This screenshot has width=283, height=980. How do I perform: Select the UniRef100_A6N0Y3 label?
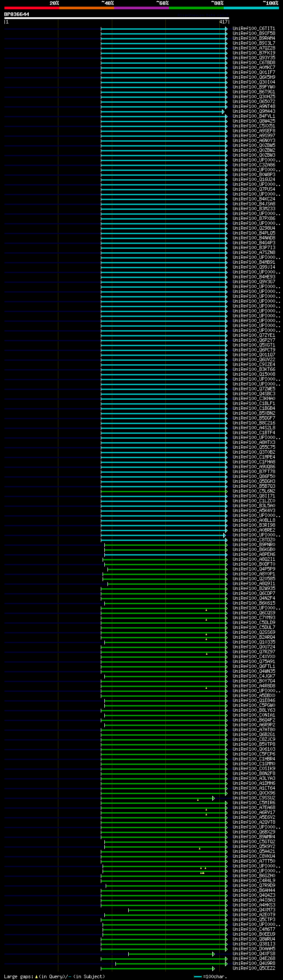254,140
